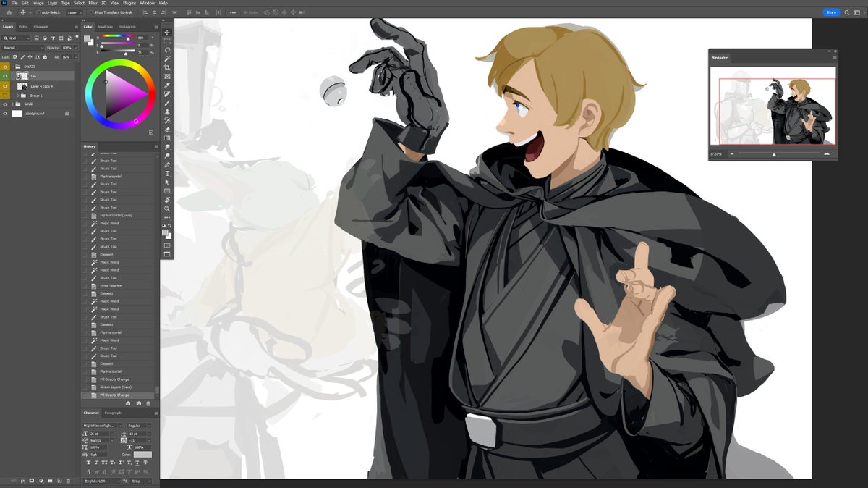Screen dimensions: 868x488
Task: Select the Path Selection tool
Action: 168,182
